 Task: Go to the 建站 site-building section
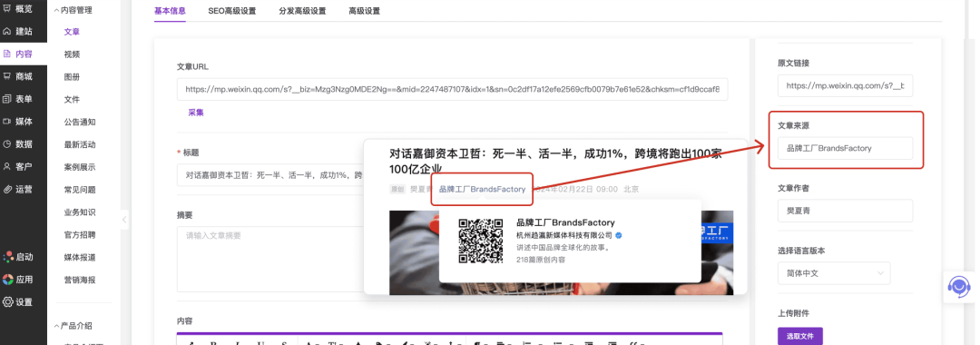point(17,31)
